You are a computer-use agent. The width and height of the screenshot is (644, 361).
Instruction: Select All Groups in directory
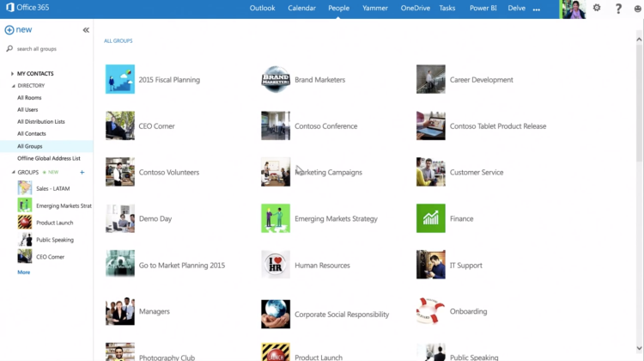tap(46, 146)
